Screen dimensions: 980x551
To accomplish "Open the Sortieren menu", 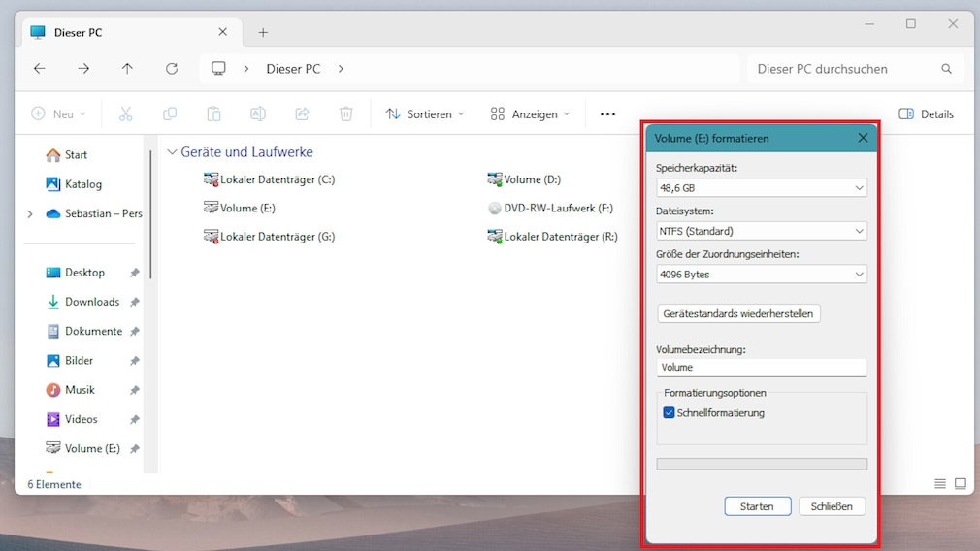I will point(424,114).
